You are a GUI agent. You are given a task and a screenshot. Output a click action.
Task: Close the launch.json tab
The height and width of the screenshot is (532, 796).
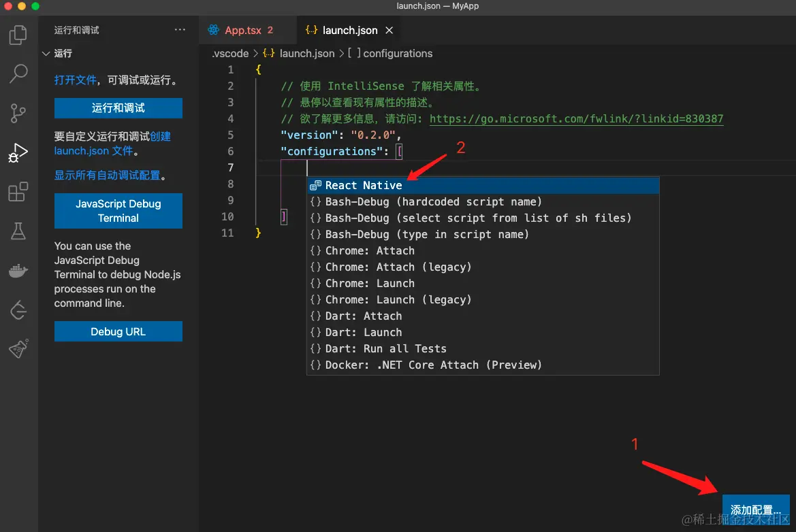click(389, 31)
